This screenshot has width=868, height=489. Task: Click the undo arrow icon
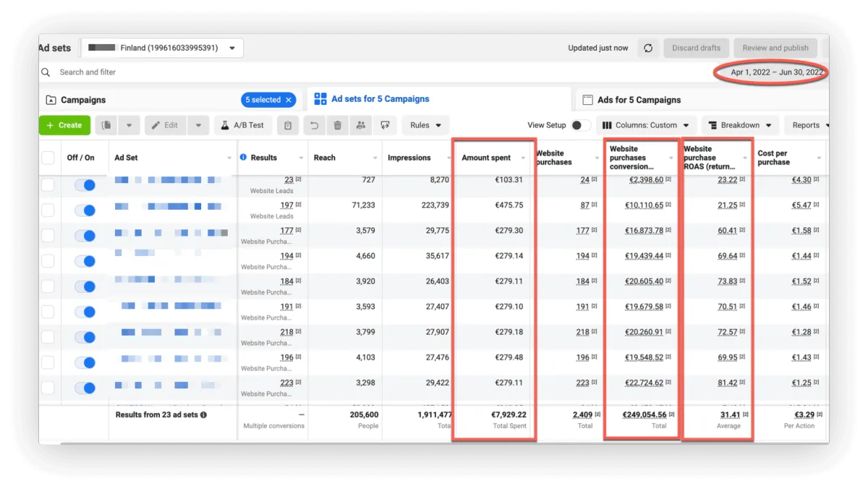[x=315, y=125]
